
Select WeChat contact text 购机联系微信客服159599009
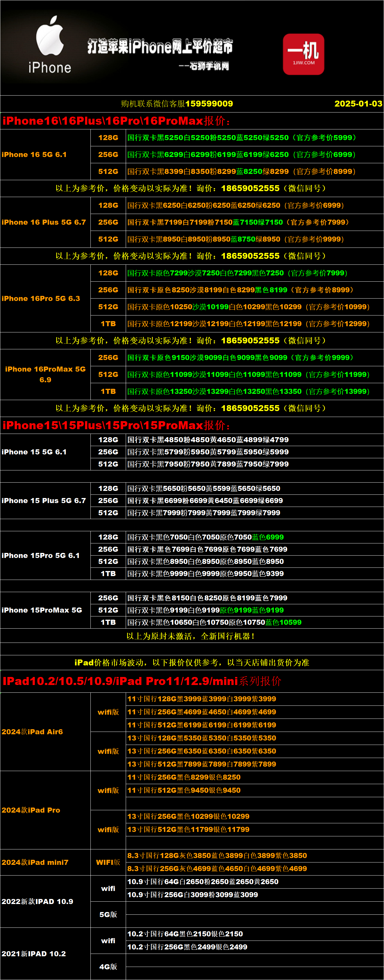pos(177,104)
